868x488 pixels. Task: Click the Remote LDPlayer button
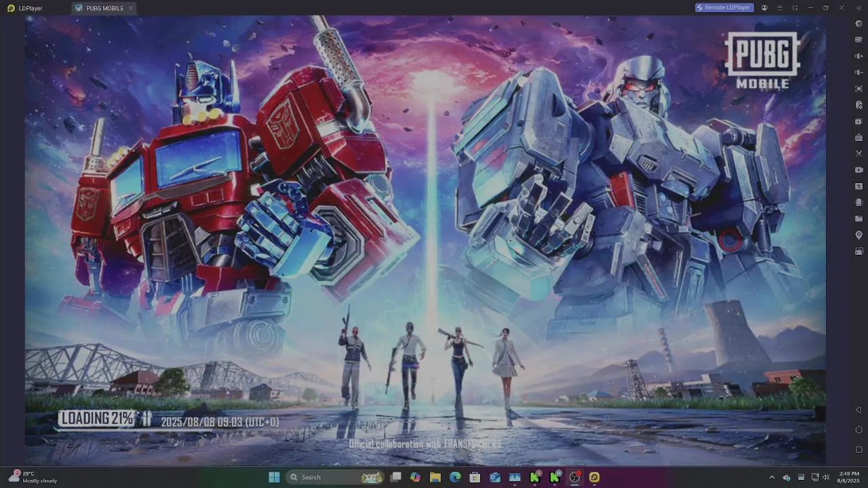click(724, 7)
